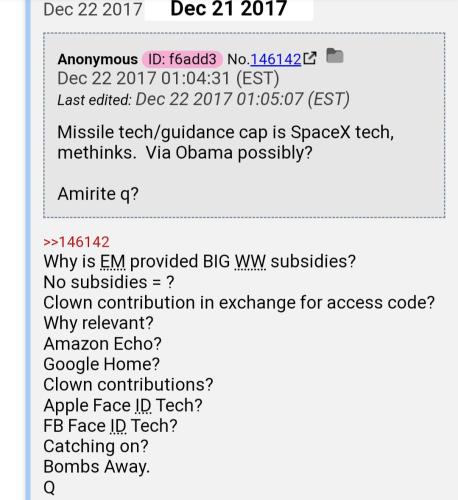Click the Amazon Echo? line

pyautogui.click(x=102, y=344)
